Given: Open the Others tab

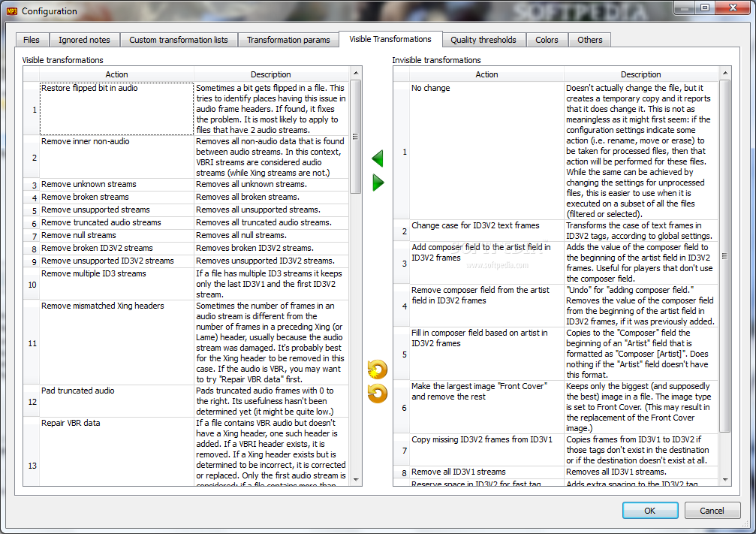Looking at the screenshot, I should pos(589,40).
